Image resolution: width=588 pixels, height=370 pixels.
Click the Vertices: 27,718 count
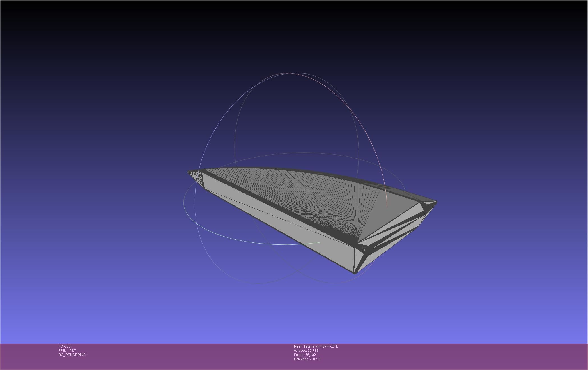point(306,351)
